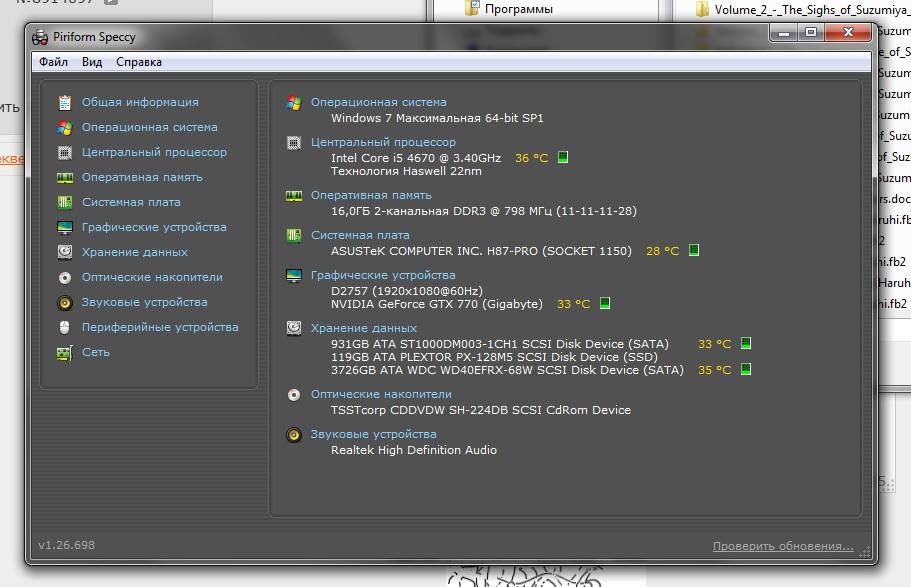This screenshot has height=587, width=911.
Task: Open the Файл menu
Action: click(x=53, y=62)
